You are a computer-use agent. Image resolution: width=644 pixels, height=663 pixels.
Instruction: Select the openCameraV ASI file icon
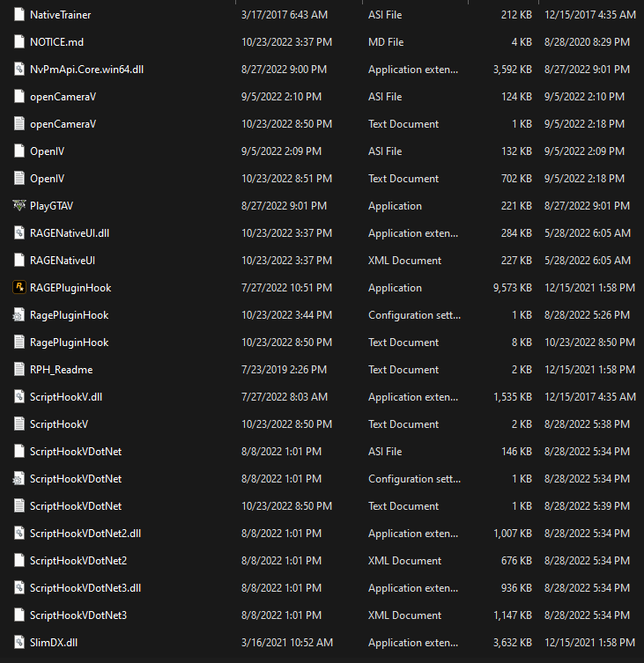click(x=19, y=96)
